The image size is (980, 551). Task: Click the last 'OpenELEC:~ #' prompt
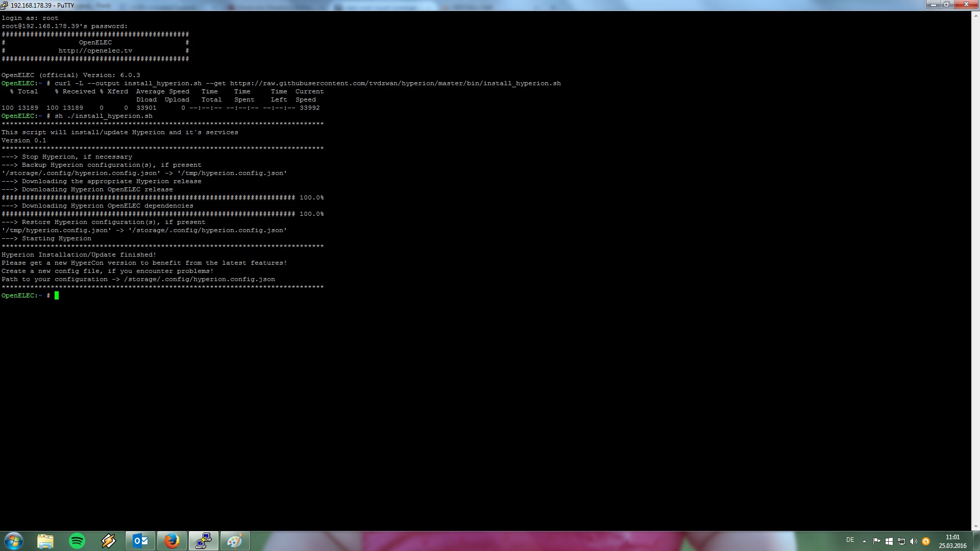pyautogui.click(x=26, y=295)
